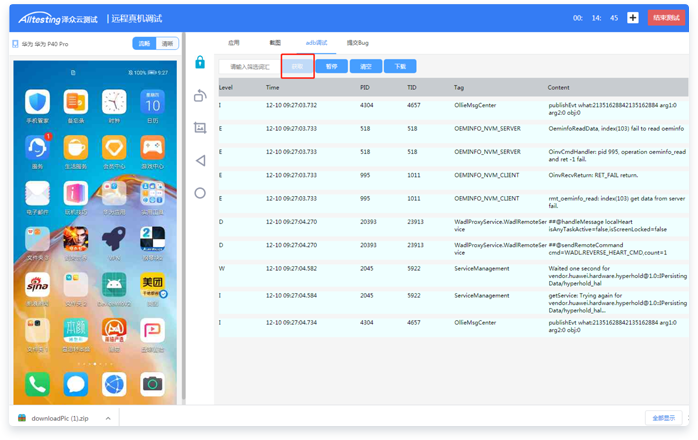Click the screenshot crop icon in sidebar

(x=200, y=128)
